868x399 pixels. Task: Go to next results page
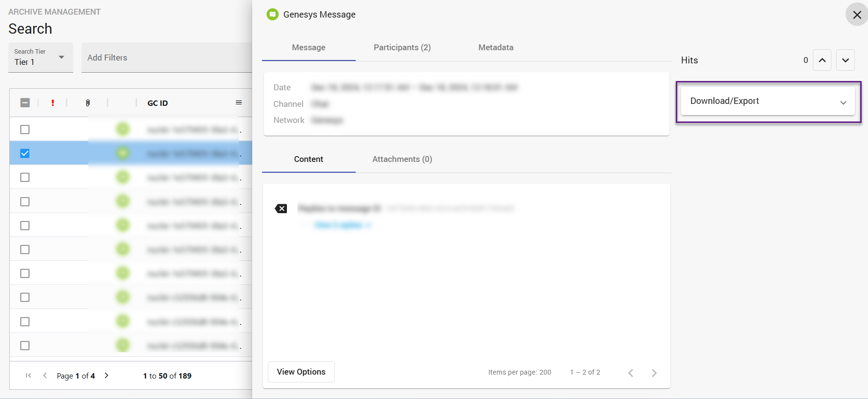(106, 375)
